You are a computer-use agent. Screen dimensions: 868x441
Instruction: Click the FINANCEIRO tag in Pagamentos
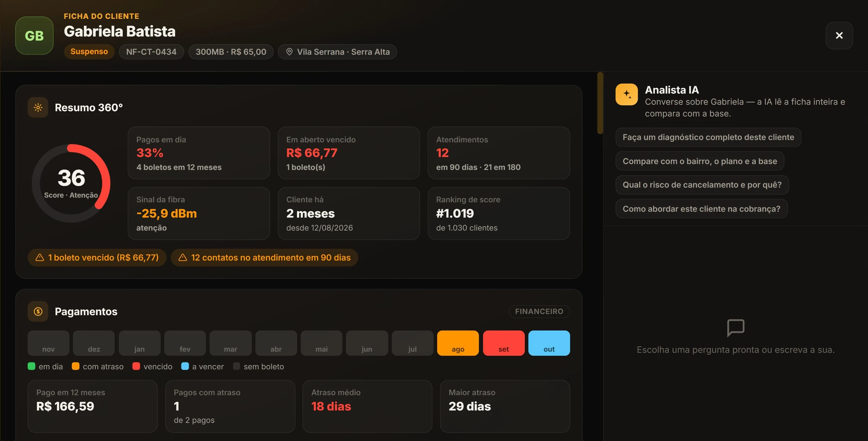pyautogui.click(x=539, y=311)
